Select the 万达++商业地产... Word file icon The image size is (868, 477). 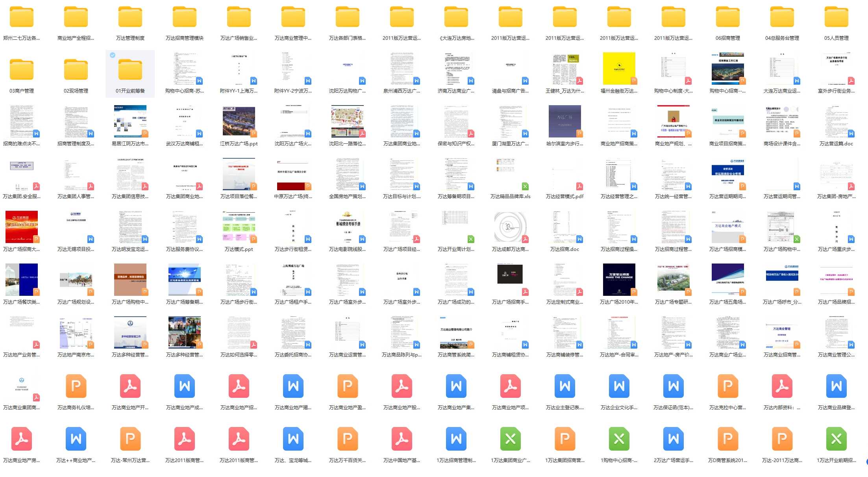tap(76, 439)
